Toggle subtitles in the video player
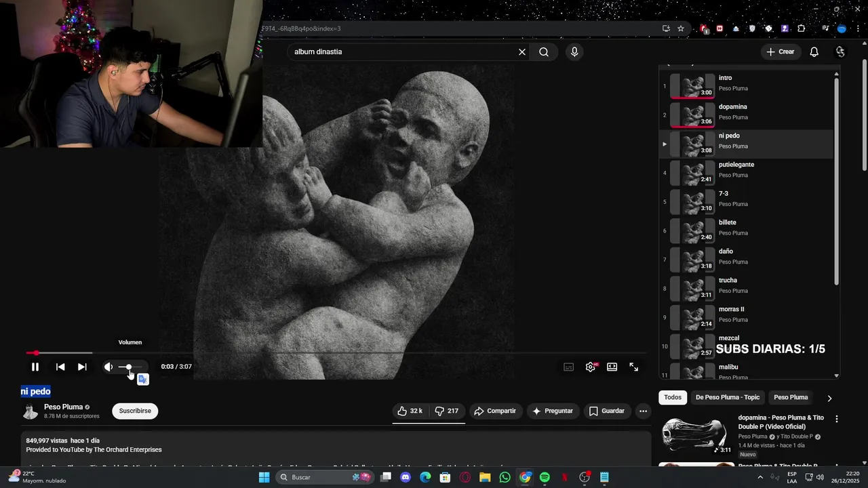This screenshot has height=488, width=868. pos(569,367)
